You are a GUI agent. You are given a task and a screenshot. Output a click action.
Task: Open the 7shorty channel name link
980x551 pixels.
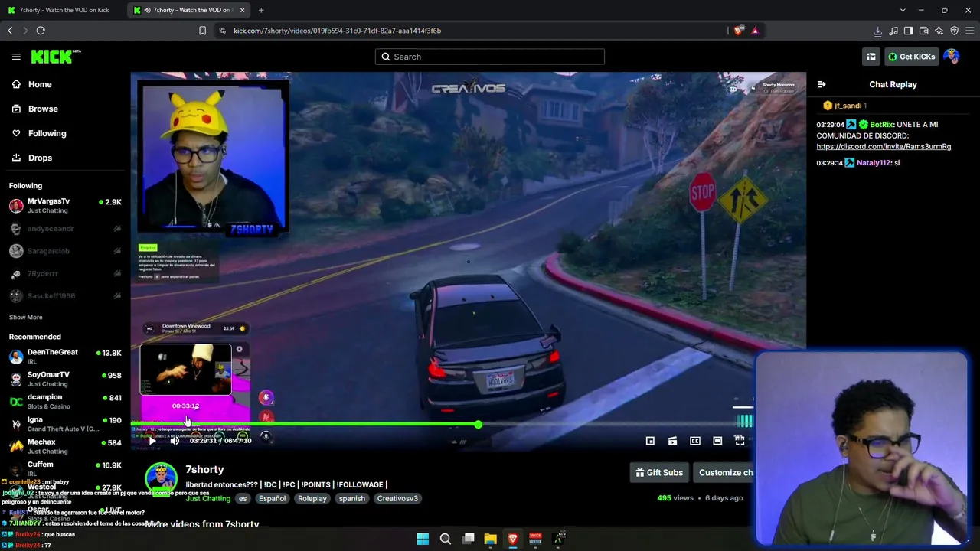pos(204,469)
